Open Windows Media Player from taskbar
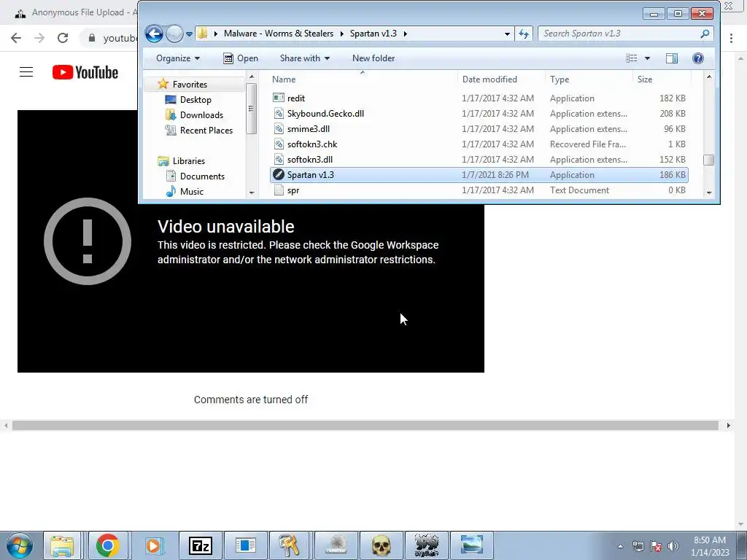 click(x=153, y=545)
